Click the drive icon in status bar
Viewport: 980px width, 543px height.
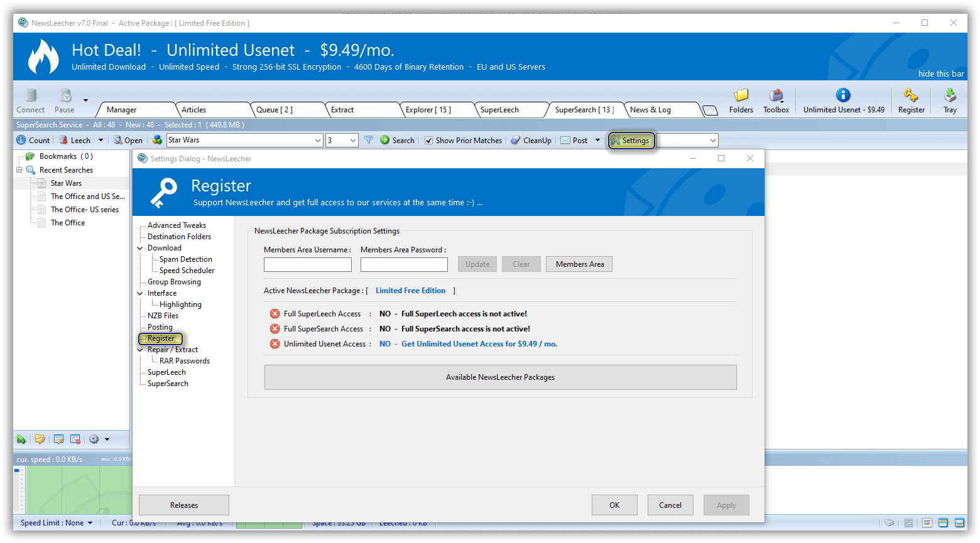pos(889,522)
